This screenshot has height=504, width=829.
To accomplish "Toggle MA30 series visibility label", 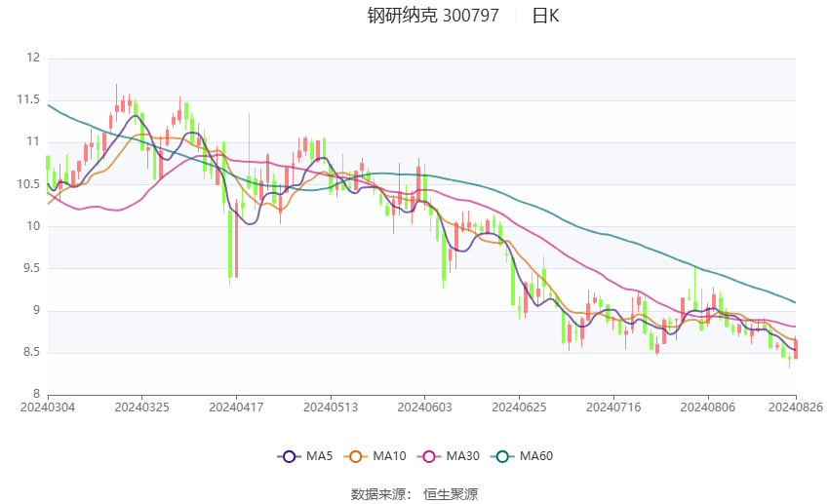I will pyautogui.click(x=462, y=456).
